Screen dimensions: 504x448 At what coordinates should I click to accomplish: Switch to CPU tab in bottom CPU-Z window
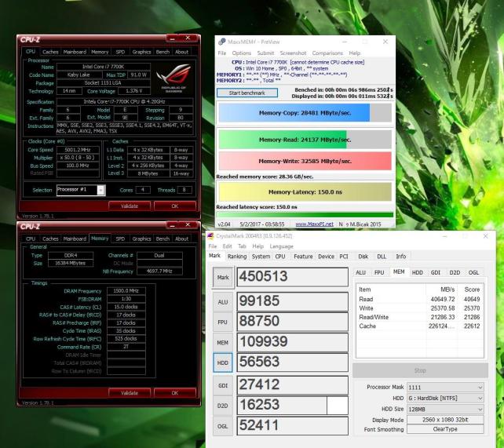coord(31,239)
